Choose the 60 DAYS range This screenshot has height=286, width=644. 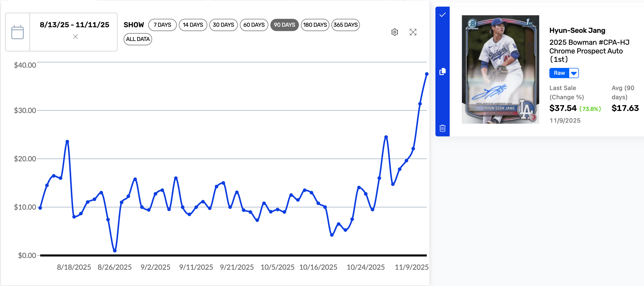[254, 25]
